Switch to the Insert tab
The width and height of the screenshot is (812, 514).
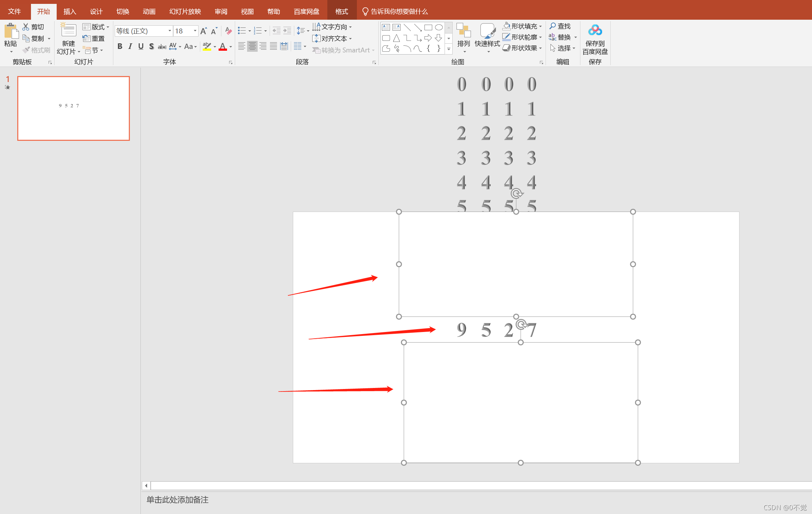[70, 12]
